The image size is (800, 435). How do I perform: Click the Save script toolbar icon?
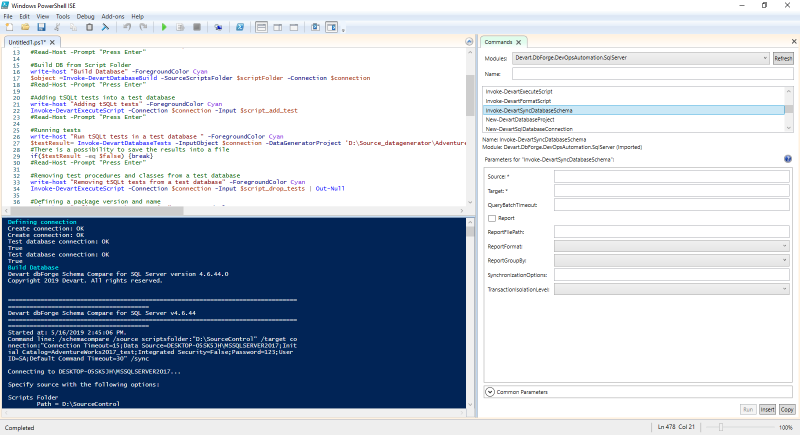point(41,28)
